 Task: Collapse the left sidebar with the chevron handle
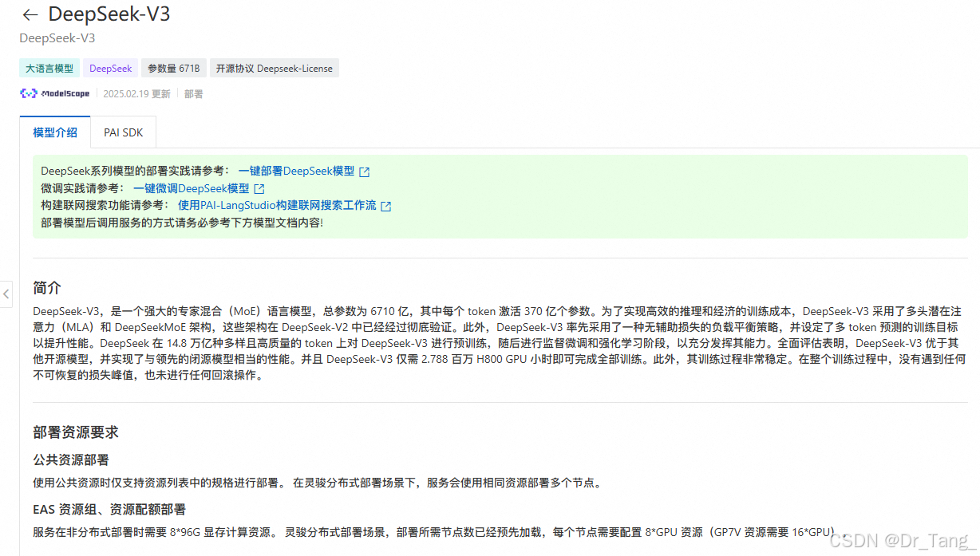click(x=6, y=294)
